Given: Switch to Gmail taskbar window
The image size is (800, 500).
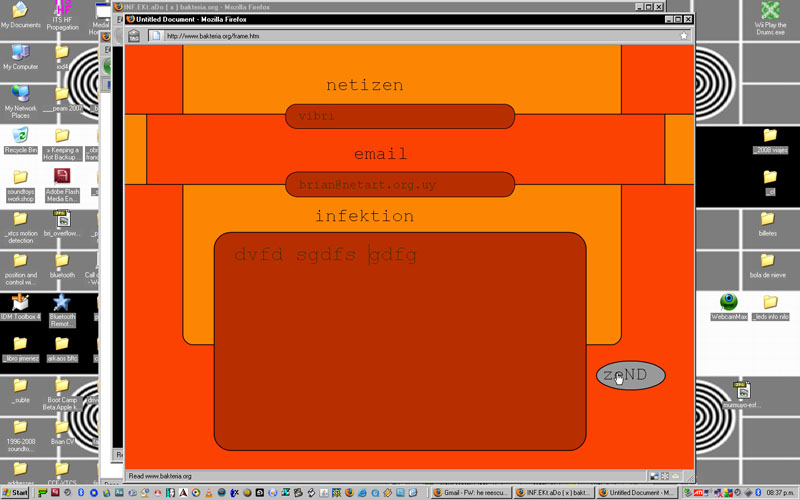Looking at the screenshot, I should (471, 492).
